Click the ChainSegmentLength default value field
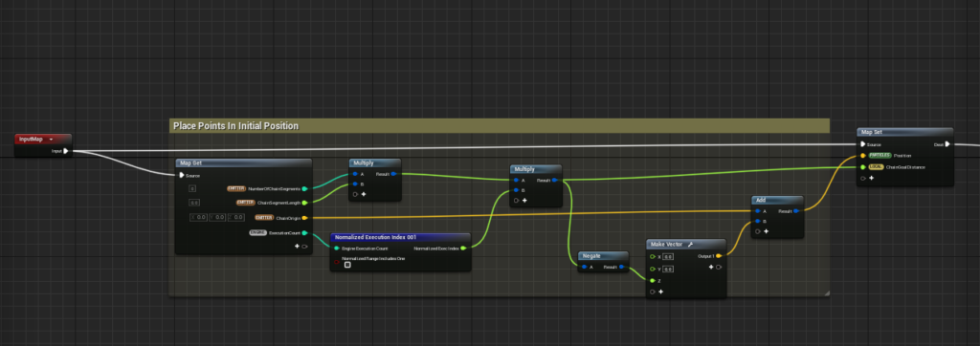Screen dimensions: 980x346 [193, 203]
